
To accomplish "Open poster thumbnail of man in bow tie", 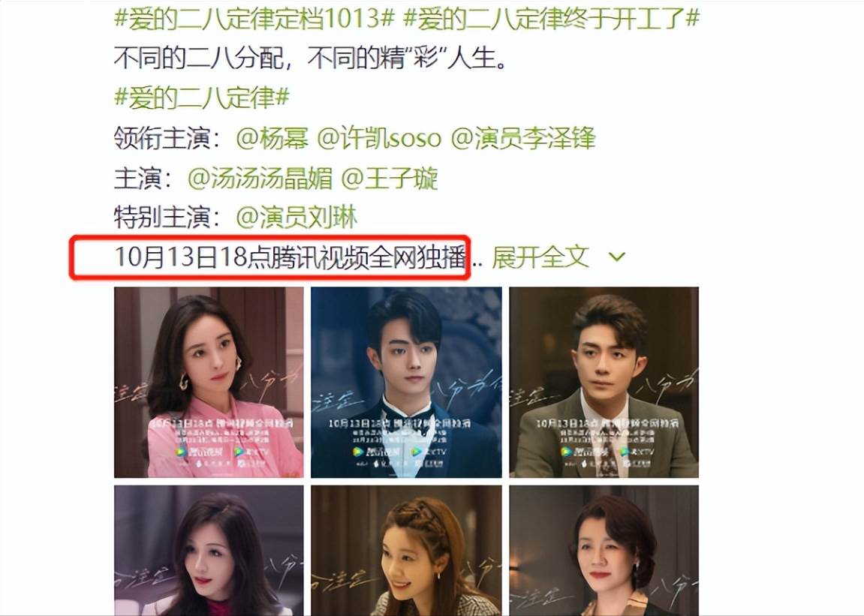I will pyautogui.click(x=406, y=383).
